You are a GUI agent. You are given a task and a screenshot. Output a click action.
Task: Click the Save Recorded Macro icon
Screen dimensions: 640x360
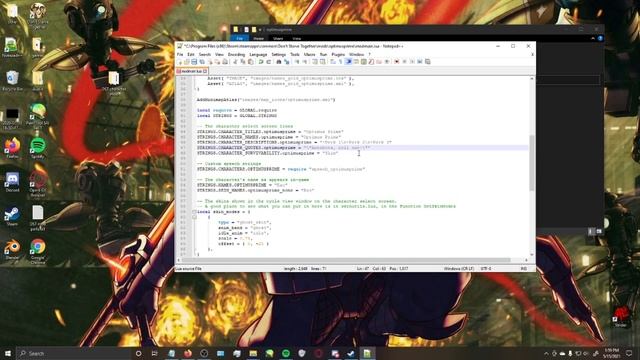(428, 62)
